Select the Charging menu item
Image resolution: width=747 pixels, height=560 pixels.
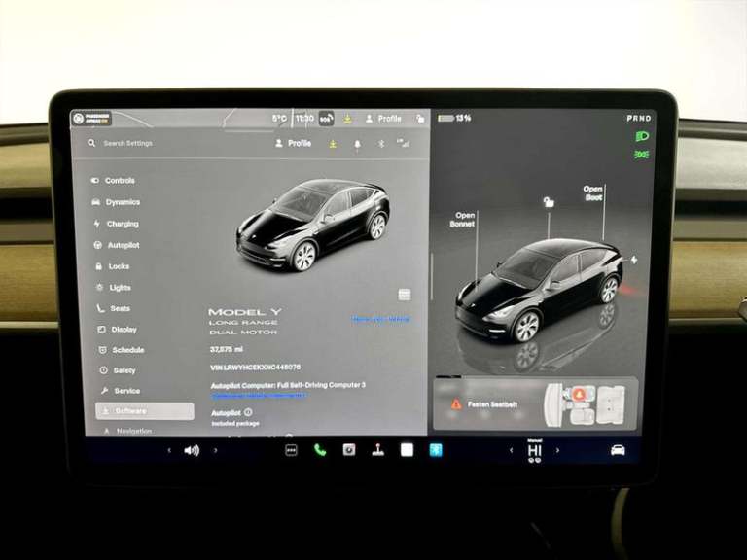(122, 224)
